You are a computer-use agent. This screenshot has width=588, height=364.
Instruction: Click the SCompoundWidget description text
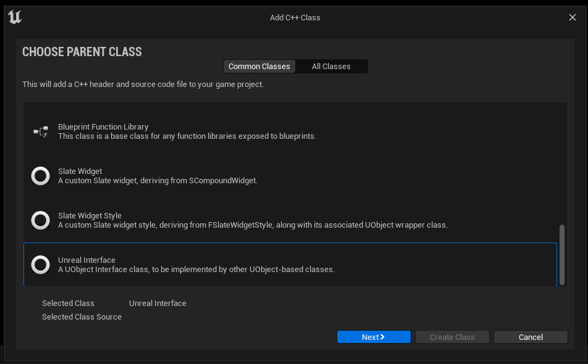[158, 181]
